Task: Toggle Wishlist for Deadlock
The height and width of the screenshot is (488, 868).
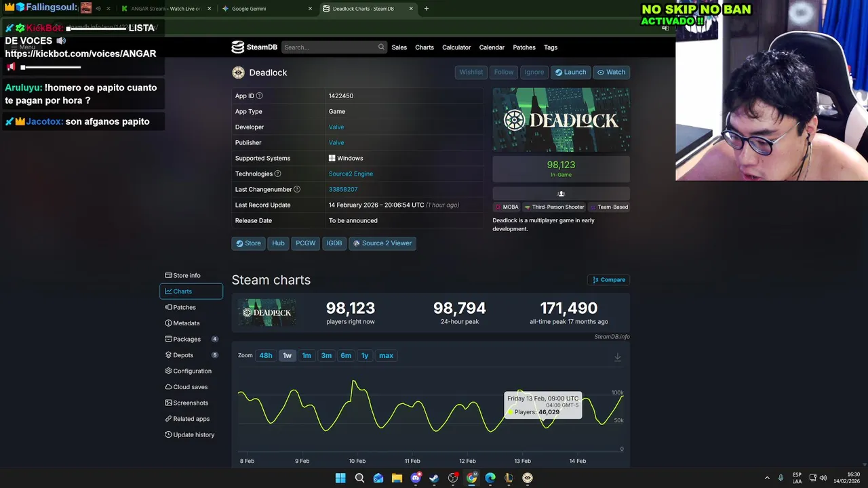Action: [471, 73]
